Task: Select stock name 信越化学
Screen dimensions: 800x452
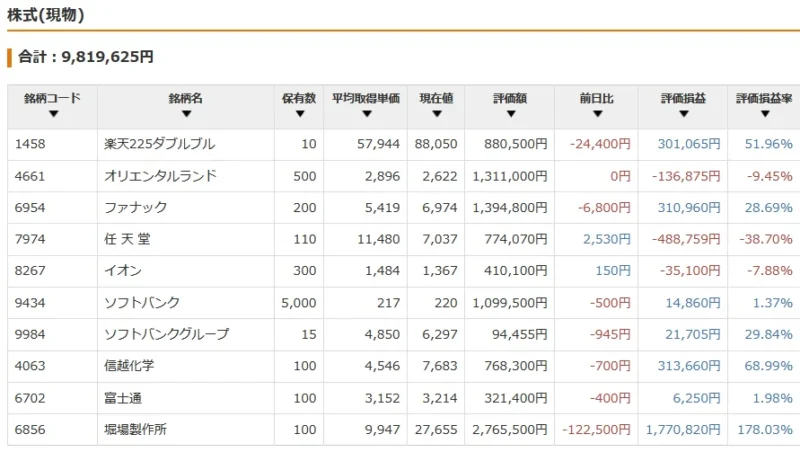Action: 129,366
